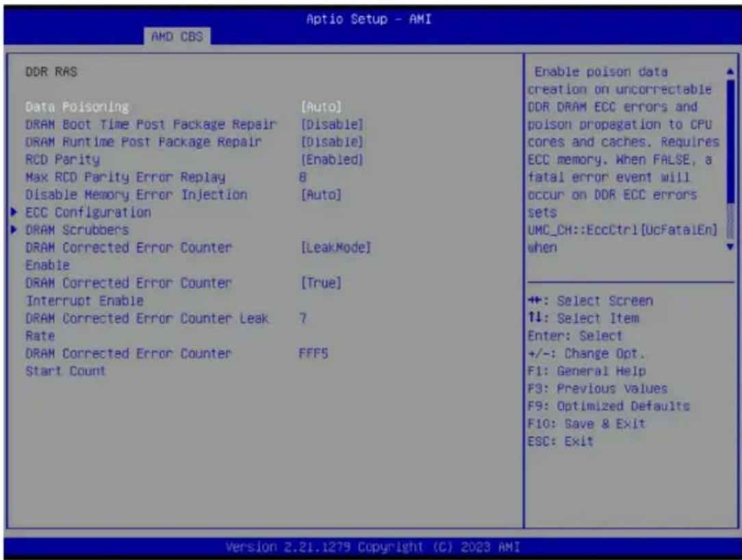Click help scrollbar up arrow
The image size is (742, 560).
pos(730,72)
